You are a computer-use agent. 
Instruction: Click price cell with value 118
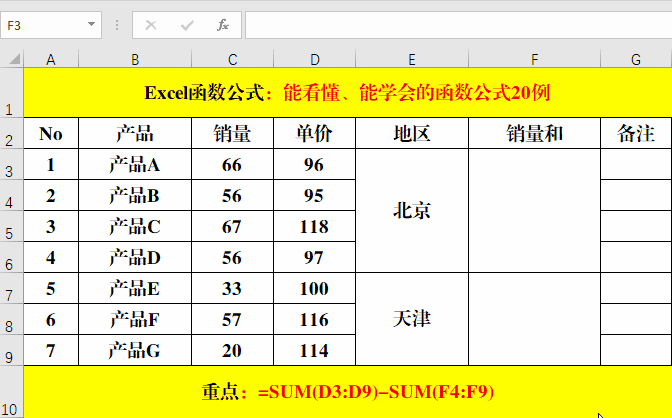tap(315, 226)
